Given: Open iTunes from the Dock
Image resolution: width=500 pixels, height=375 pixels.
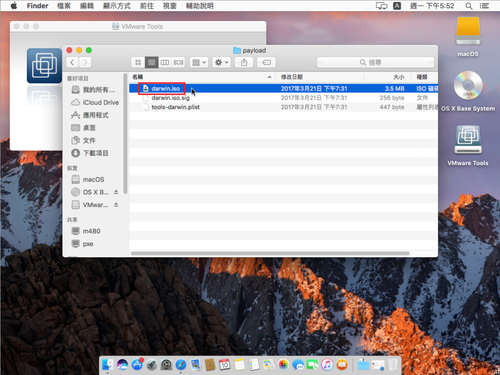Looking at the screenshot, I should click(327, 365).
